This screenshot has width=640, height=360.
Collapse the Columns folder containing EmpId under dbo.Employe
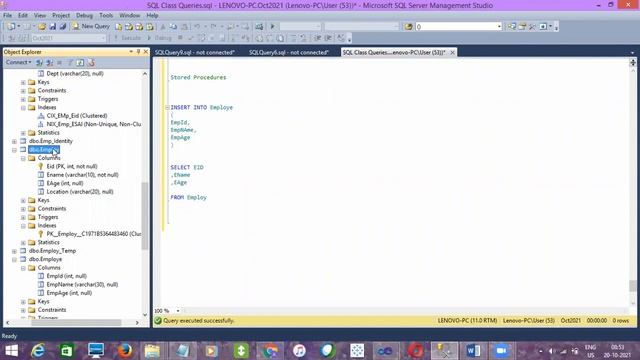pyautogui.click(x=23, y=268)
